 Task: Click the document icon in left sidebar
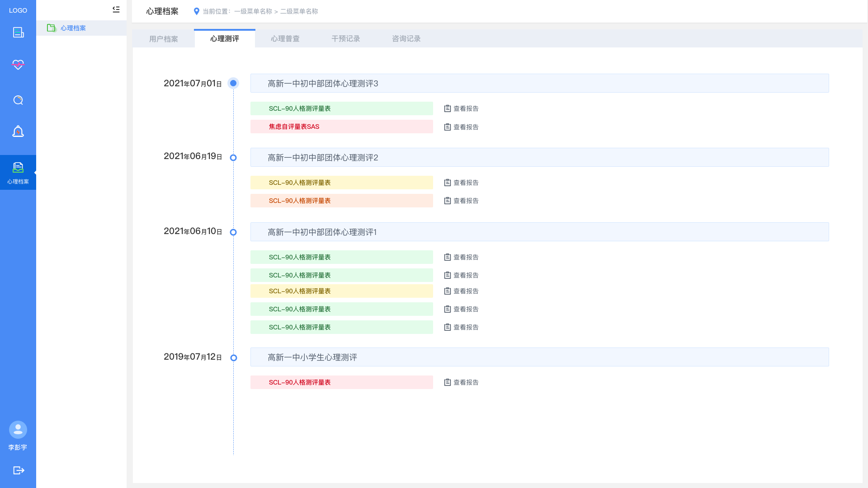pyautogui.click(x=18, y=33)
